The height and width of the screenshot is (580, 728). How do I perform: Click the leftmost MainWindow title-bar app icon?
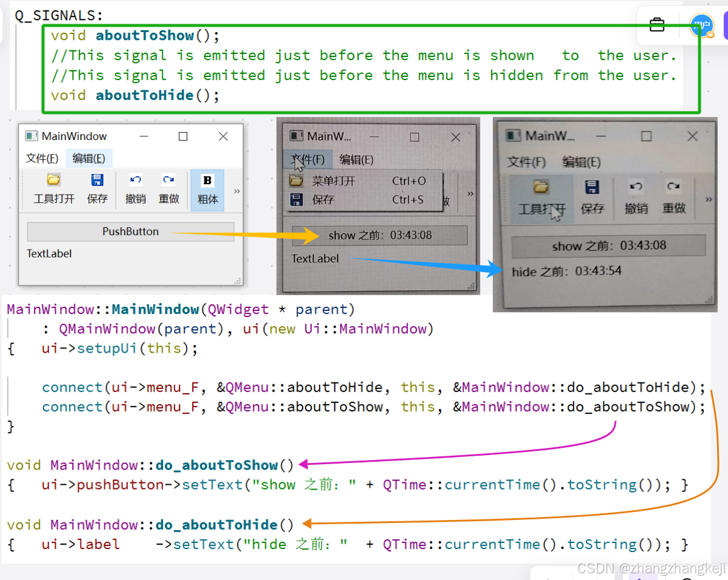click(32, 136)
